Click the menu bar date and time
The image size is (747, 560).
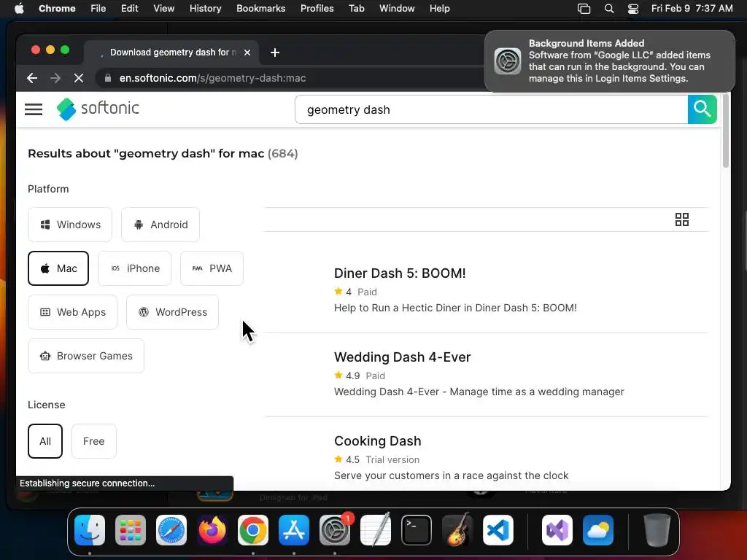coord(692,9)
